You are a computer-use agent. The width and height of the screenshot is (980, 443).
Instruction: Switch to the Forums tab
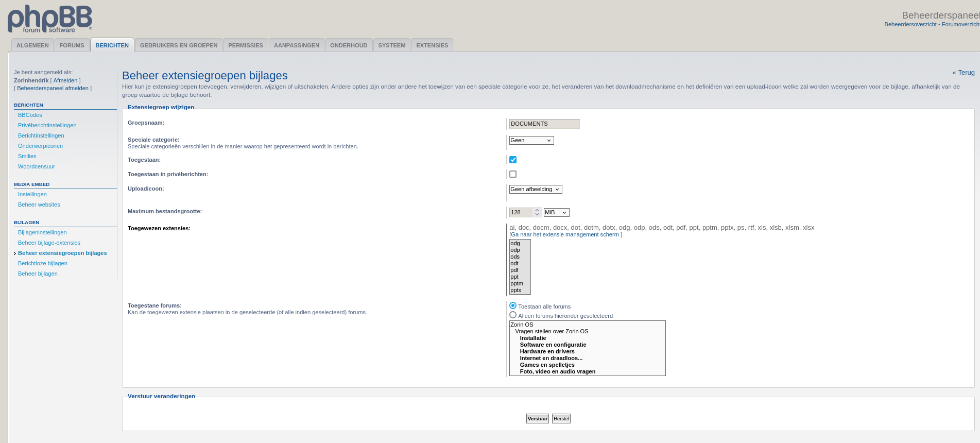pyautogui.click(x=72, y=45)
